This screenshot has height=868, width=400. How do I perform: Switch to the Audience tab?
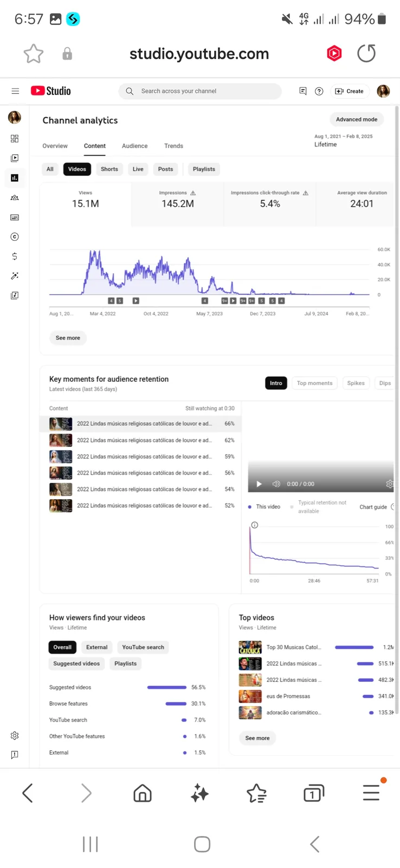pyautogui.click(x=135, y=146)
